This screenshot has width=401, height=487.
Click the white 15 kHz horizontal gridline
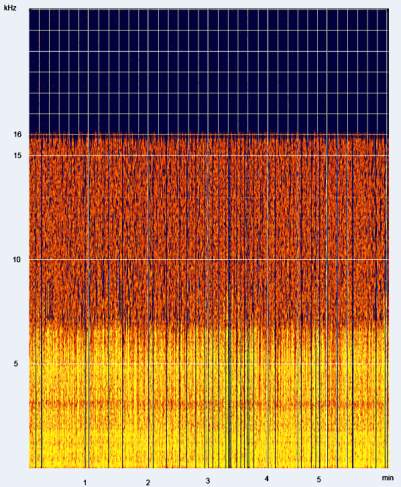tap(209, 155)
